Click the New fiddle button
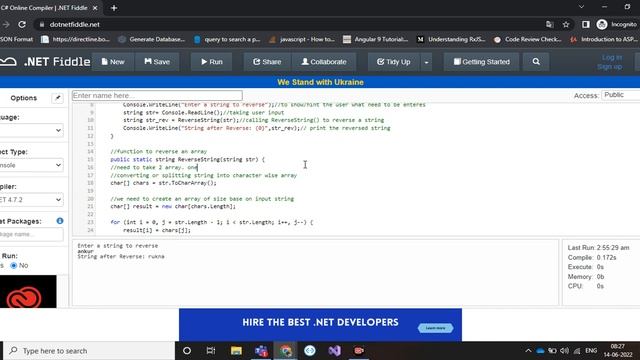The image size is (640, 360). [x=113, y=62]
